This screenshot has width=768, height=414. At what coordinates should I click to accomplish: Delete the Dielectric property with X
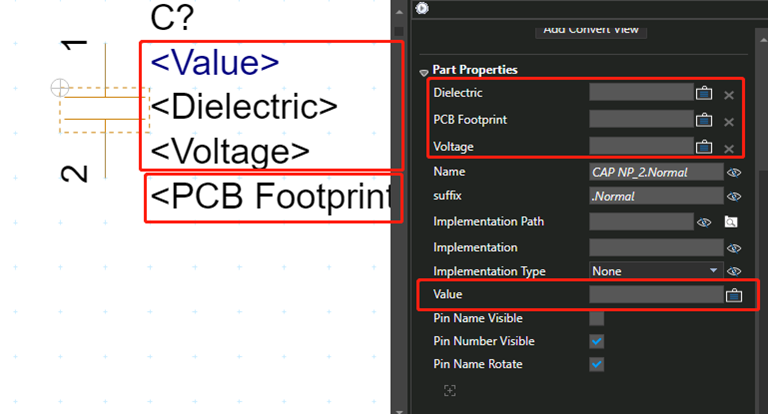coord(729,94)
